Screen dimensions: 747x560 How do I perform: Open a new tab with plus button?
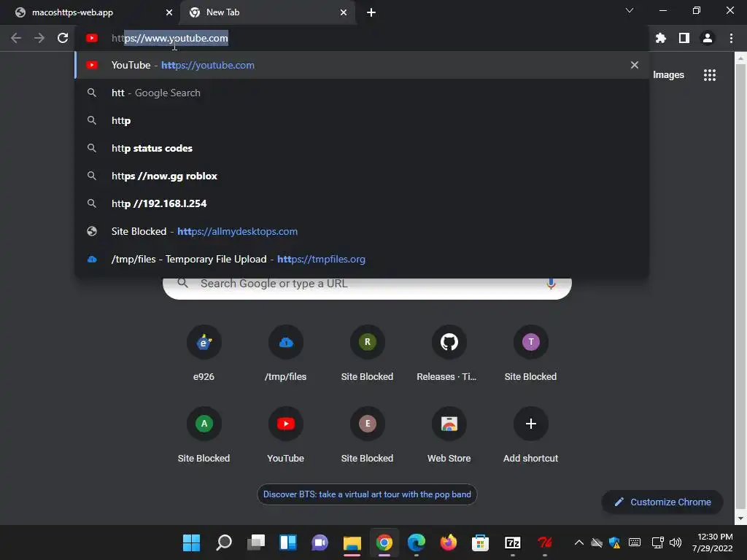tap(371, 12)
